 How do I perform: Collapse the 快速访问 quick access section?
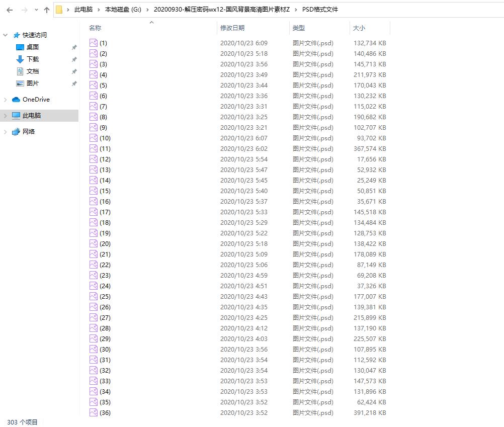pos(6,35)
